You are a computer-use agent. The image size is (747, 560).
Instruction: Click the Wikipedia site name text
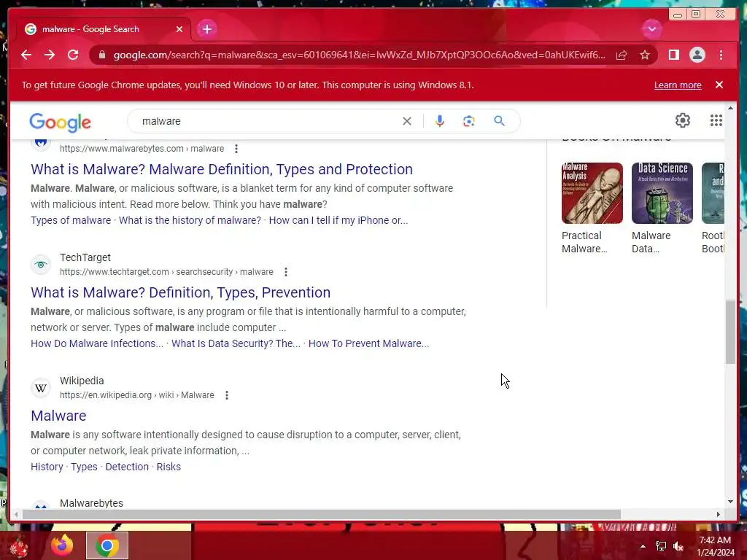[82, 381]
